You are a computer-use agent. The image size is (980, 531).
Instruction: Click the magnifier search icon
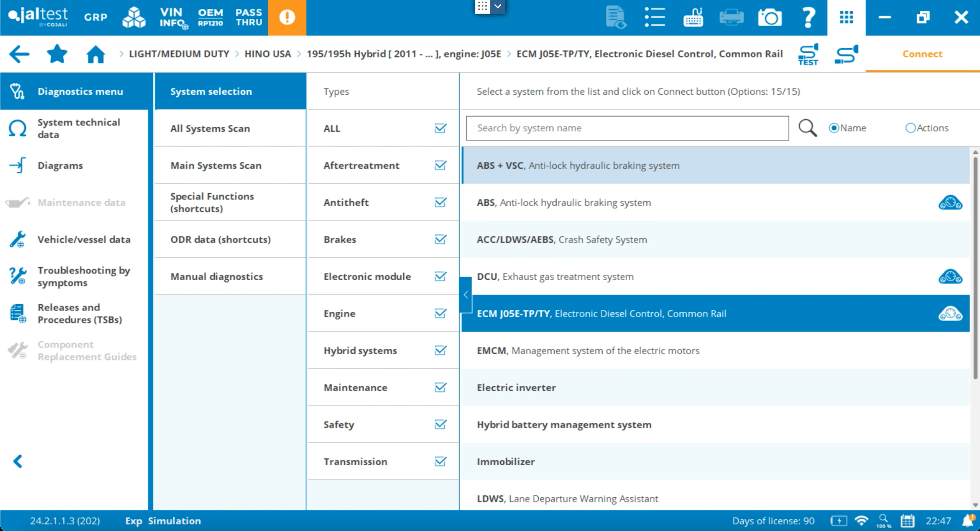click(x=807, y=128)
